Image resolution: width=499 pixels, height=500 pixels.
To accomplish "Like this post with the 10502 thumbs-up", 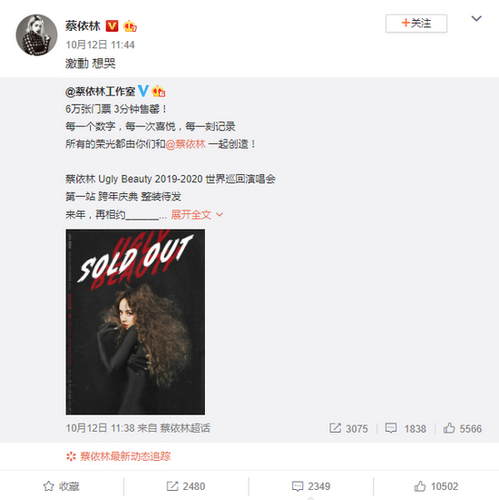I will tap(436, 486).
